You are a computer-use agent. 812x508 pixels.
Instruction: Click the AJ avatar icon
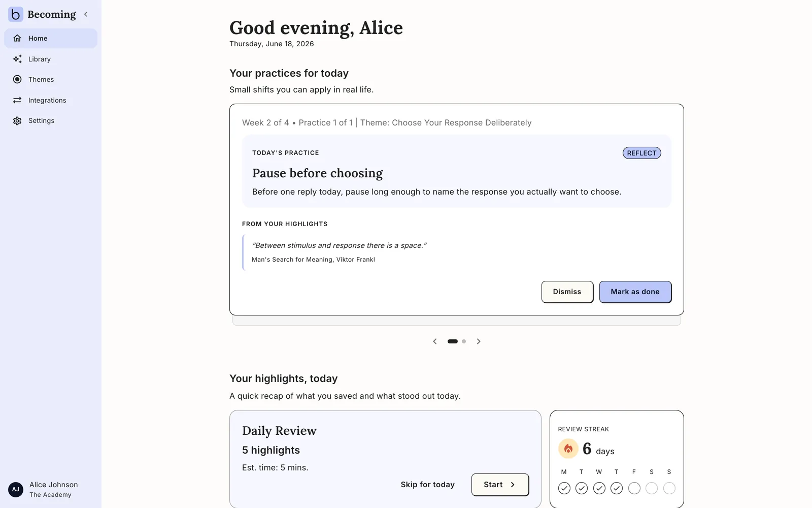(x=16, y=490)
